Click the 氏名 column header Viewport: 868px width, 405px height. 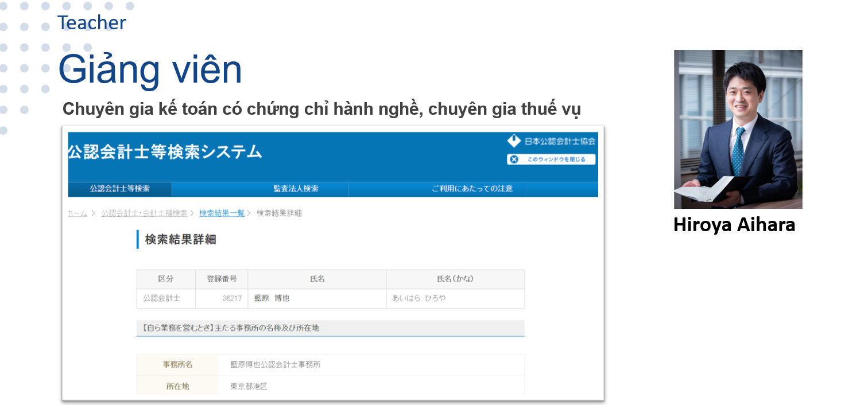pos(317,279)
